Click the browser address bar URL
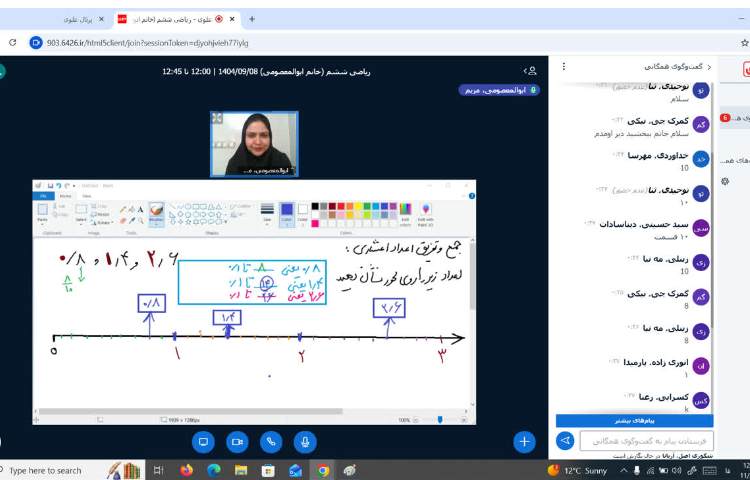Screen dimensions: 750x480 pos(148,43)
